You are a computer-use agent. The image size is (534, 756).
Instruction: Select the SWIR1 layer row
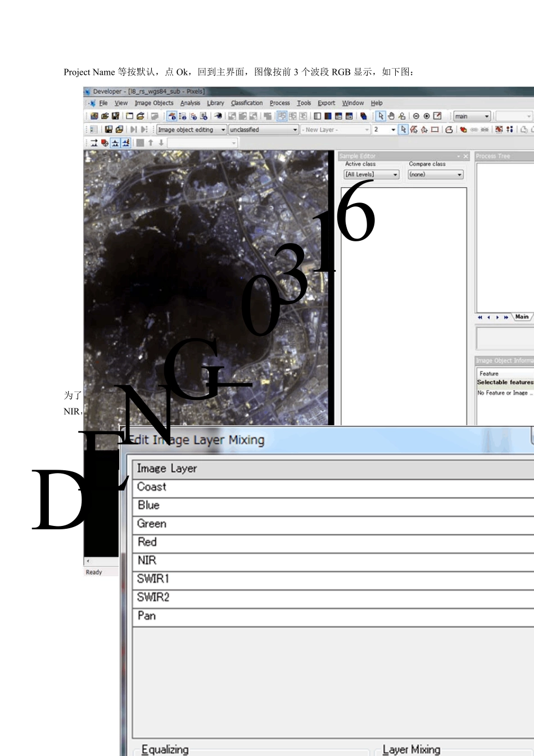click(333, 579)
